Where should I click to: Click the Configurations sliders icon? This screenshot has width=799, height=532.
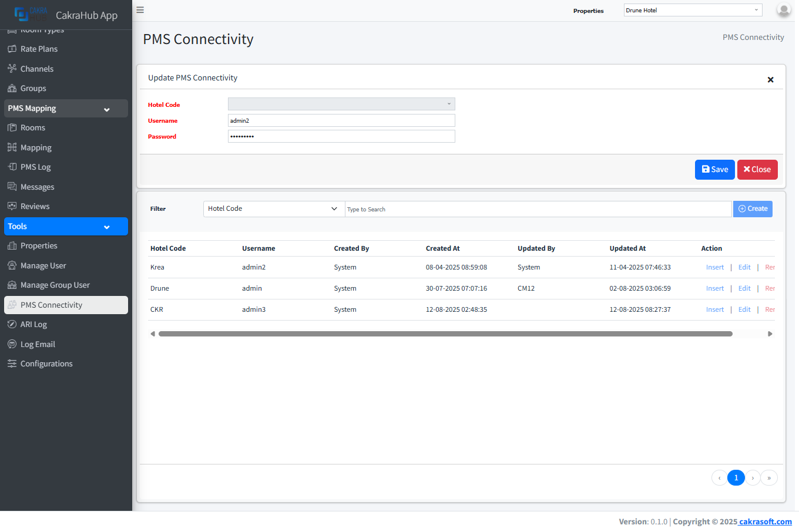(12, 363)
